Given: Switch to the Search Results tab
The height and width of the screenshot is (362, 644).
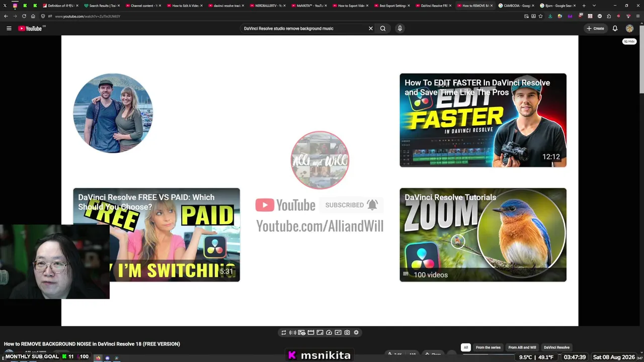Looking at the screenshot, I should pyautogui.click(x=102, y=6).
